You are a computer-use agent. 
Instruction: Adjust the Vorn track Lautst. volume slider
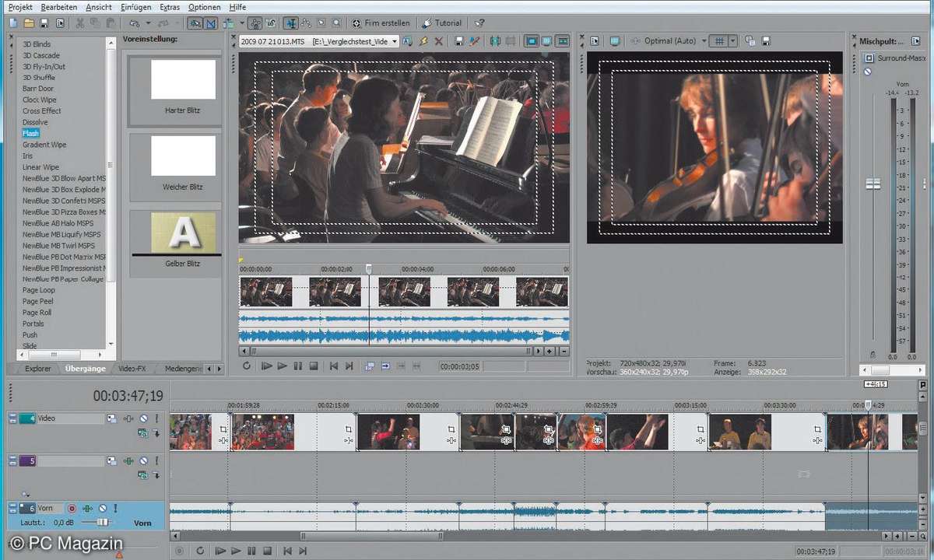[x=102, y=522]
